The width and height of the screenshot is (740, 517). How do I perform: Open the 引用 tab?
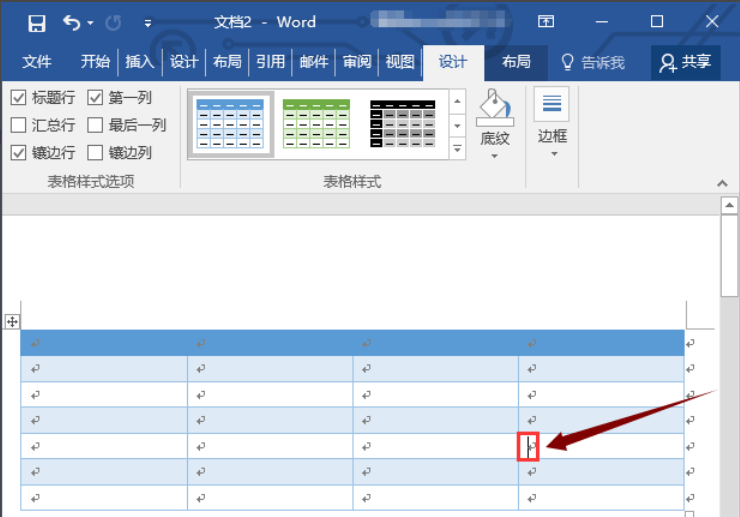270,61
